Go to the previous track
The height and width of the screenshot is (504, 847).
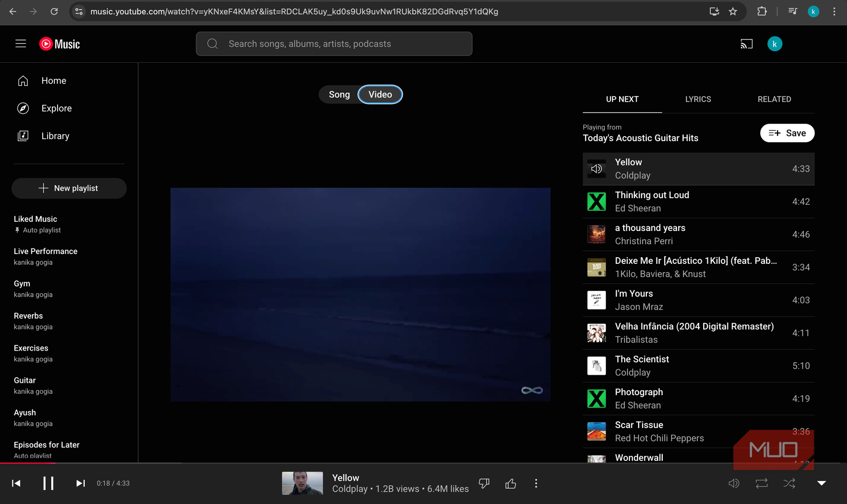click(x=16, y=483)
